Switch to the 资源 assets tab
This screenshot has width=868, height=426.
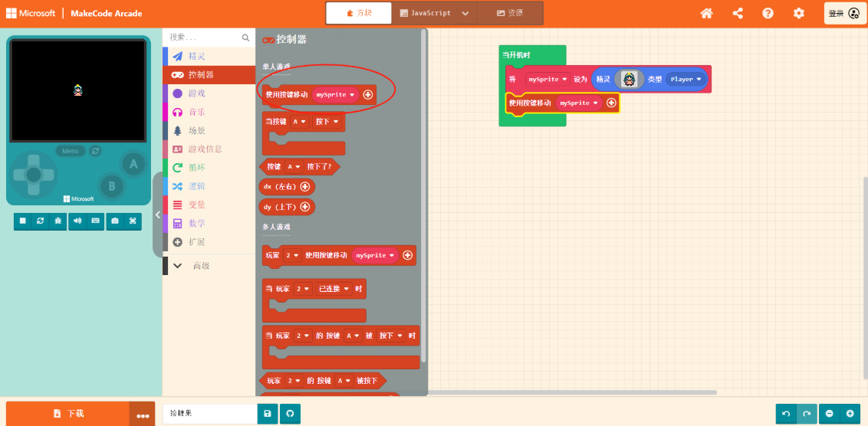click(510, 13)
